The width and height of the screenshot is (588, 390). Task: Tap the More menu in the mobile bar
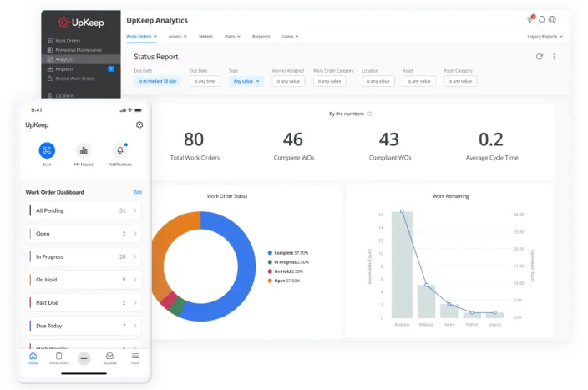tap(135, 358)
